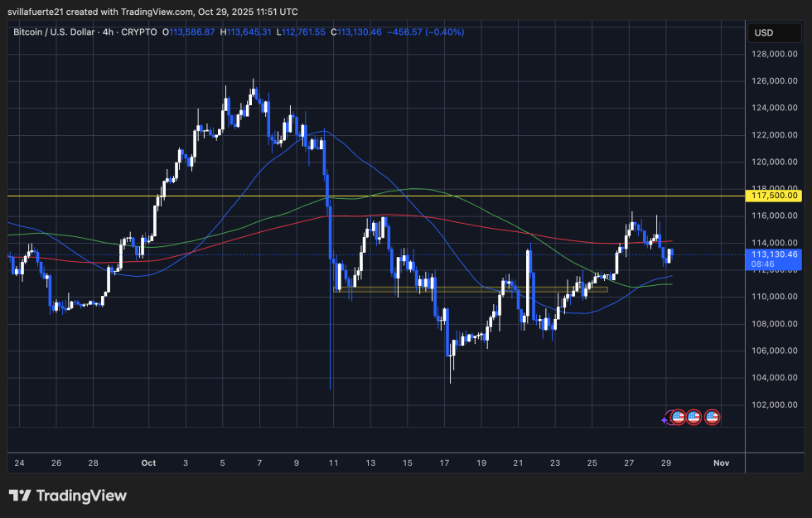This screenshot has height=518, width=812.
Task: Open the 4h timeframe selector in the legend
Action: pyautogui.click(x=107, y=32)
